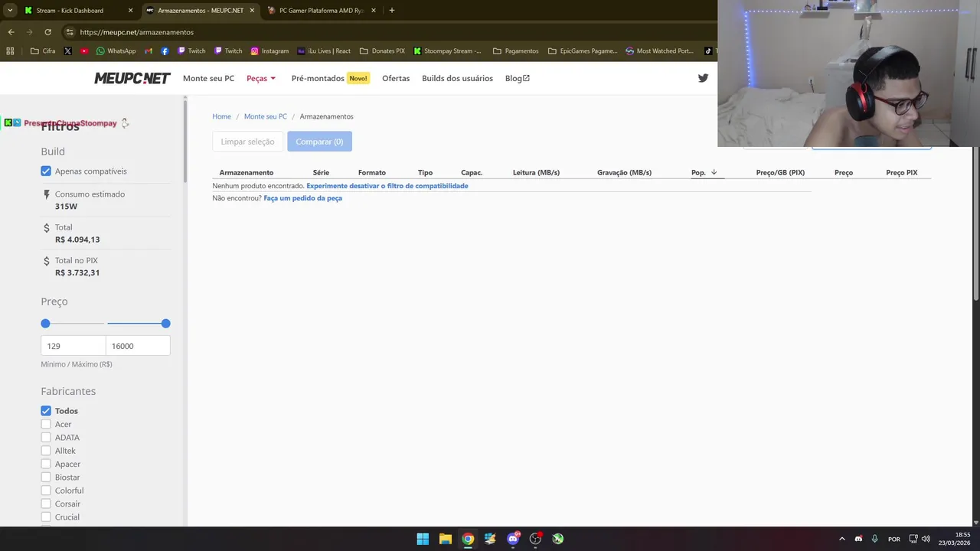This screenshot has width=980, height=551.
Task: Click the minimum price slider handle
Action: tap(45, 324)
